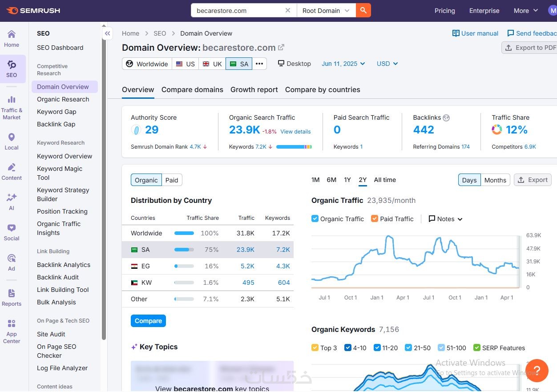Open the AI sidebar section
The width and height of the screenshot is (557, 392).
12,202
